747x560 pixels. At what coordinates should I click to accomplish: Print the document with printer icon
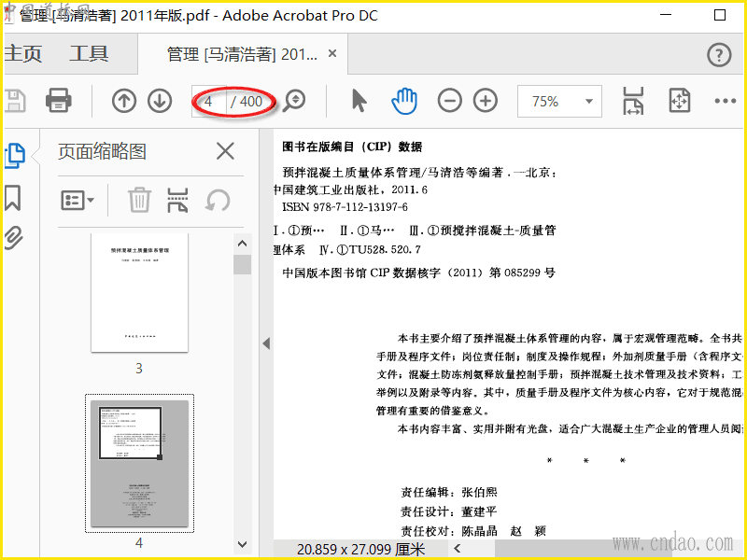point(59,101)
